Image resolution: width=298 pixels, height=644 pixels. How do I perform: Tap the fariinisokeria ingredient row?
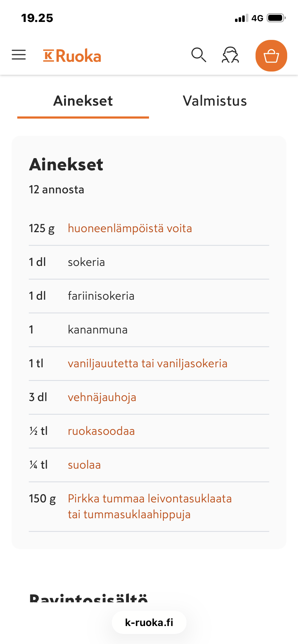click(x=149, y=296)
